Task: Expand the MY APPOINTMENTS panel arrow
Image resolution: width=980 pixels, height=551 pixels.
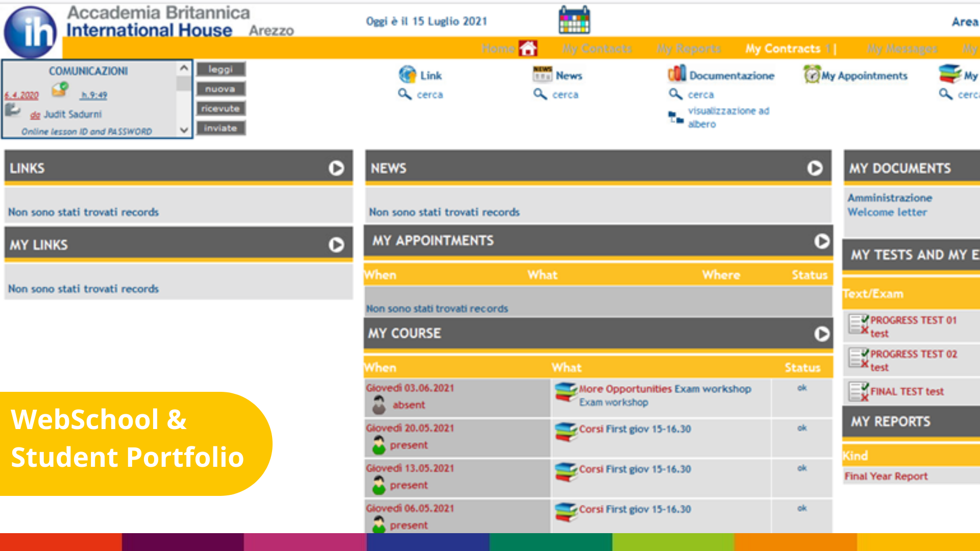Action: pyautogui.click(x=821, y=241)
